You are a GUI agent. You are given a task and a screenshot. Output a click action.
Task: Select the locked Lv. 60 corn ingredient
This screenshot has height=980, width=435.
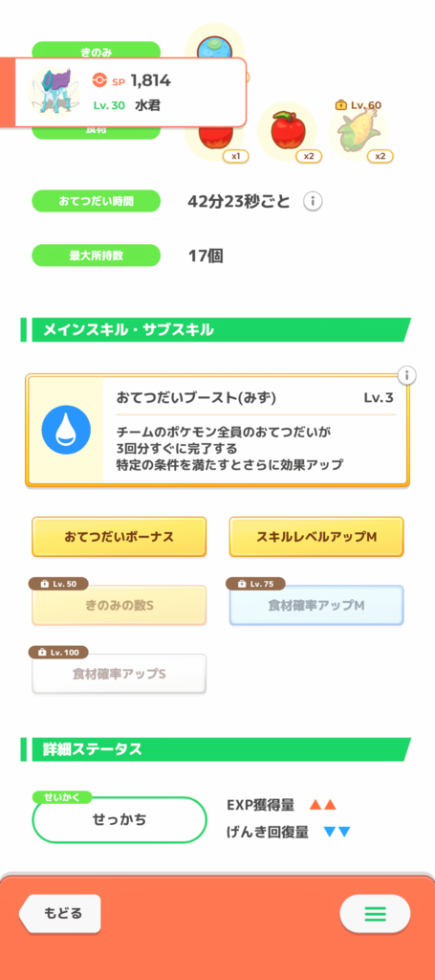pos(359,130)
